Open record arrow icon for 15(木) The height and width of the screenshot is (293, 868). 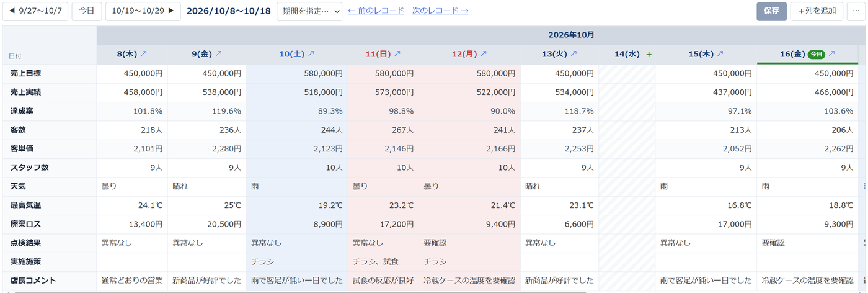[720, 54]
